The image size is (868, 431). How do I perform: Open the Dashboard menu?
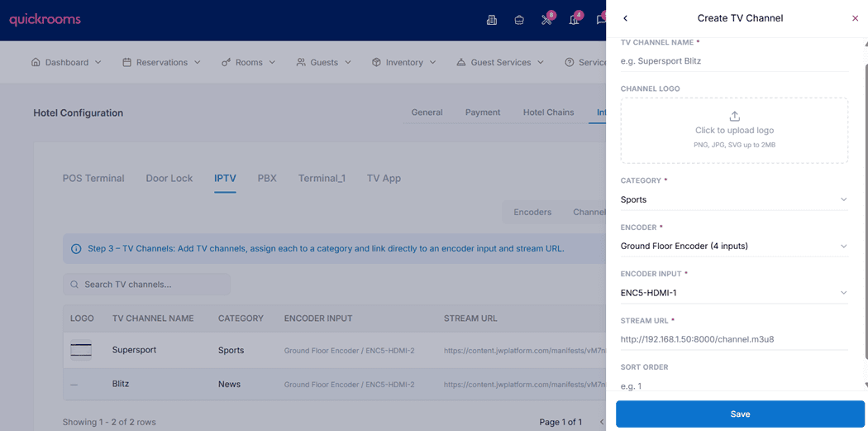coord(66,63)
